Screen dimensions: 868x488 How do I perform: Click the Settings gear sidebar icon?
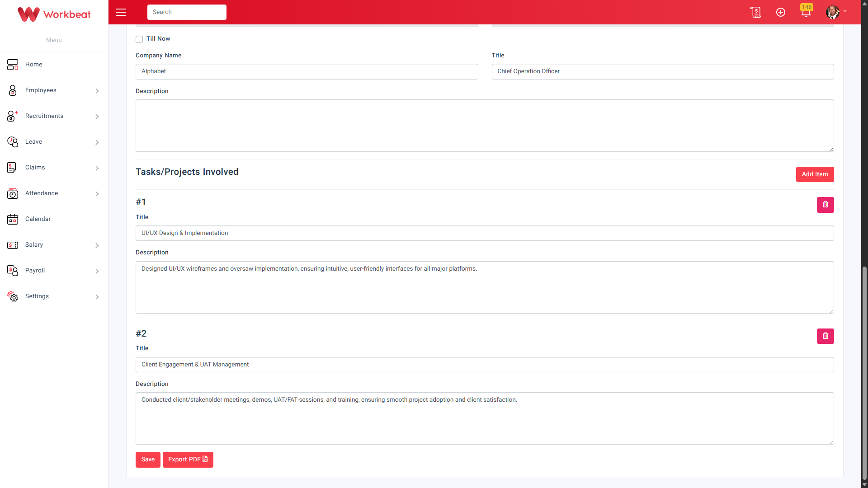(13, 296)
